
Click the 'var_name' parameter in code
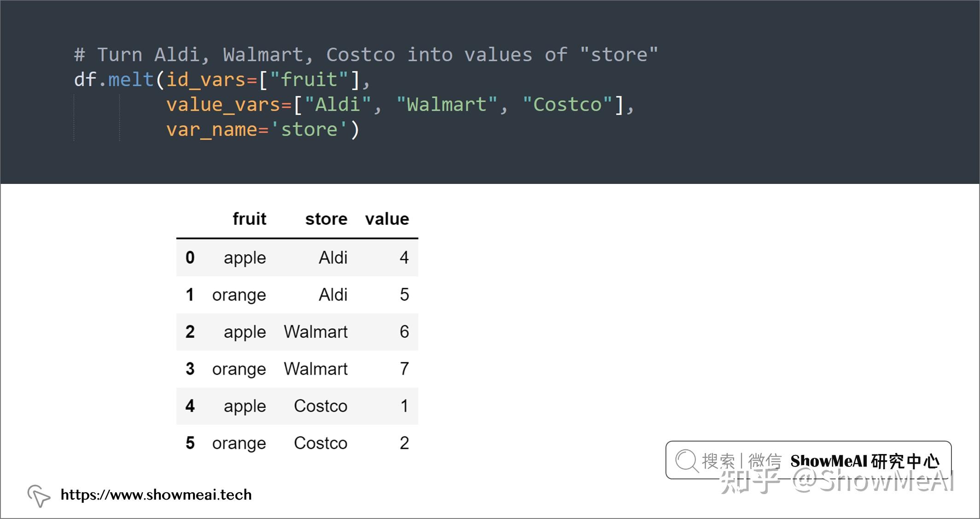tap(212, 130)
